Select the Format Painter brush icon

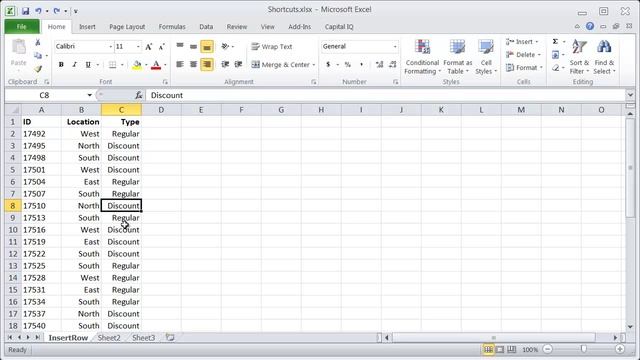38,69
